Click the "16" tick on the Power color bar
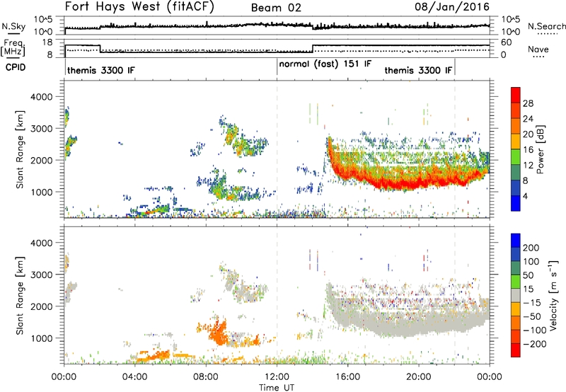This screenshot has height=392, width=566. tap(528, 150)
